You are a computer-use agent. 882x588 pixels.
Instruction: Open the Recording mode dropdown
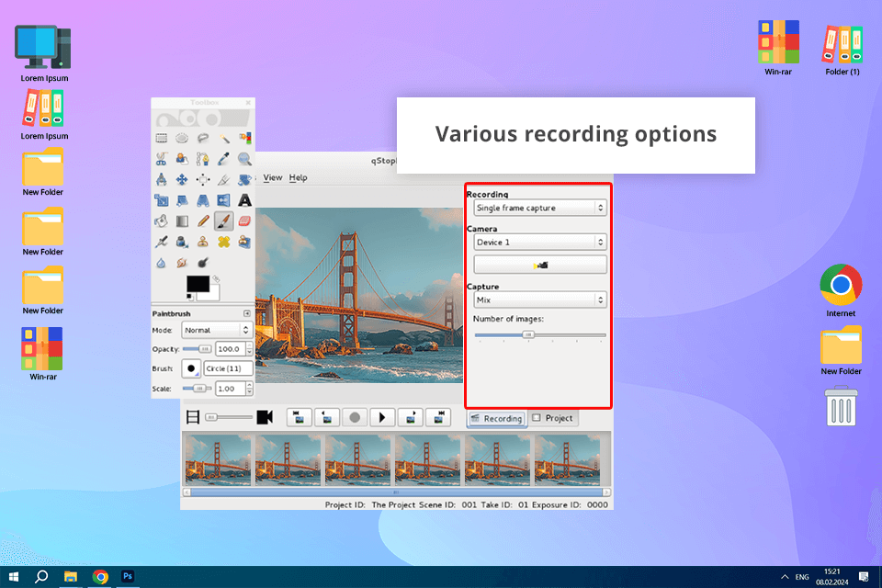(x=539, y=209)
